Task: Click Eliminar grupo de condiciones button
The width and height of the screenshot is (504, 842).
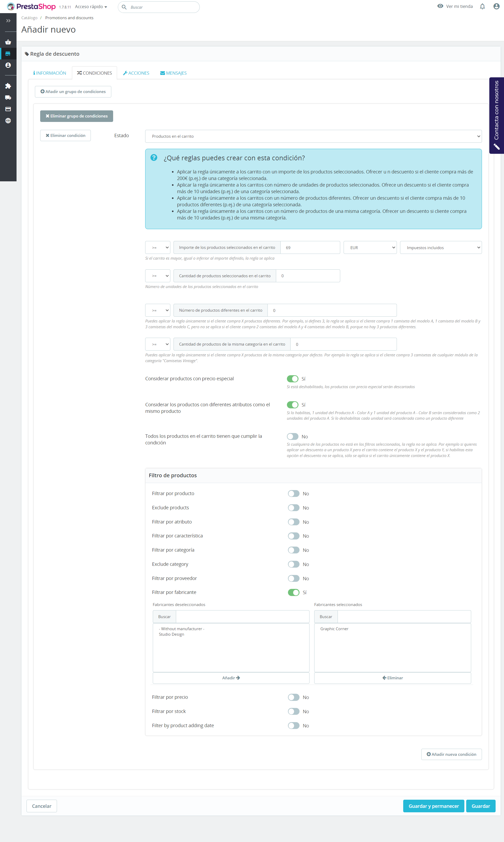Action: click(76, 116)
